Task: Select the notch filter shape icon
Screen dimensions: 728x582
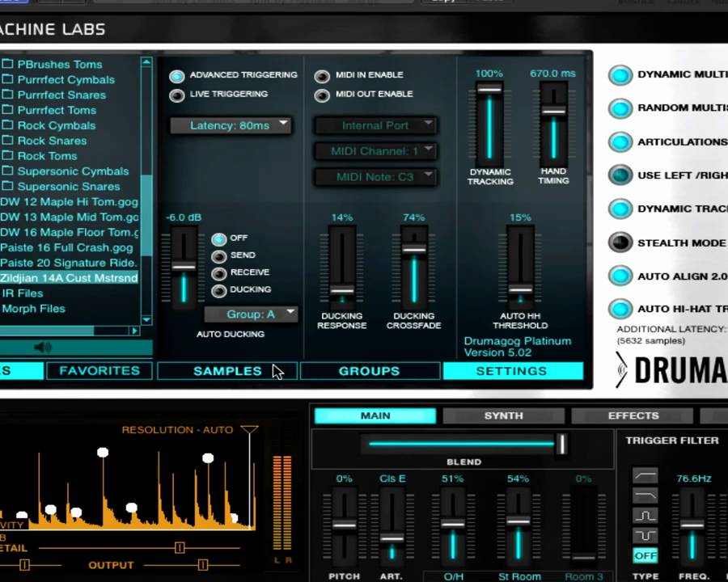Action: [645, 536]
